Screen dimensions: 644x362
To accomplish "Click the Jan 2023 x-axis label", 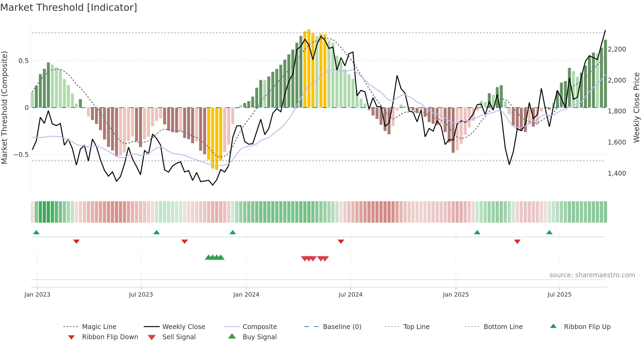I will pyautogui.click(x=37, y=294).
